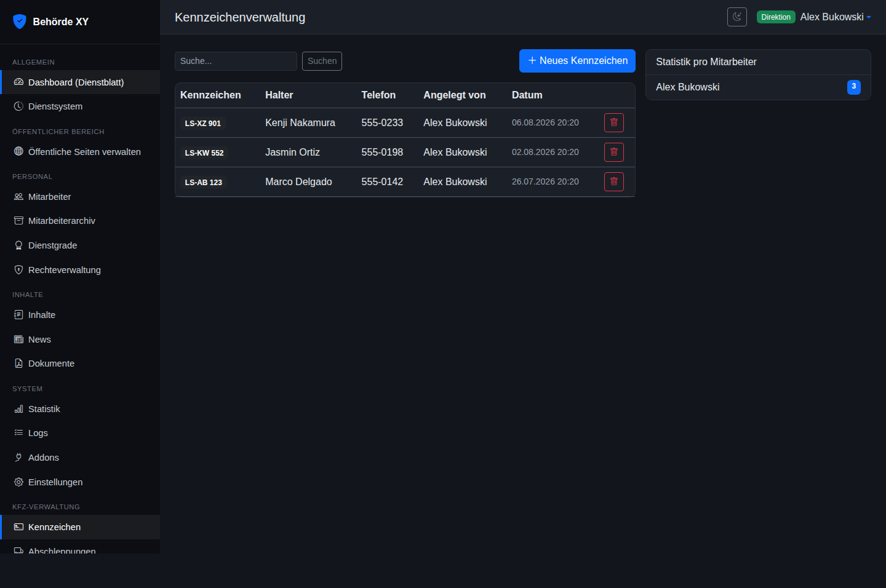Viewport: 886px width, 588px height.
Task: Click the Statistik bar chart icon
Action: click(x=18, y=409)
